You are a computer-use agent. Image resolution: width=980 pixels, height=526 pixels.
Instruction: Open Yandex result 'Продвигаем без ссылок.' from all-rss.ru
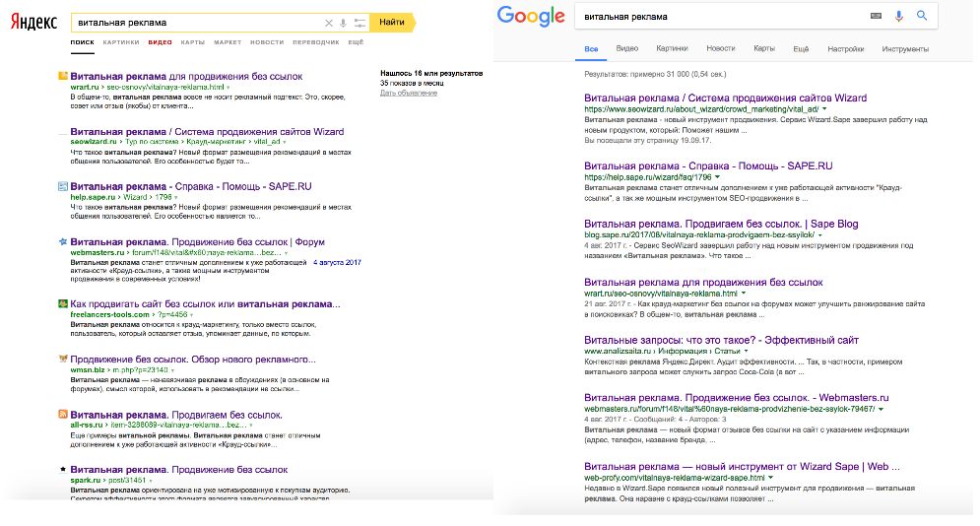(x=176, y=415)
